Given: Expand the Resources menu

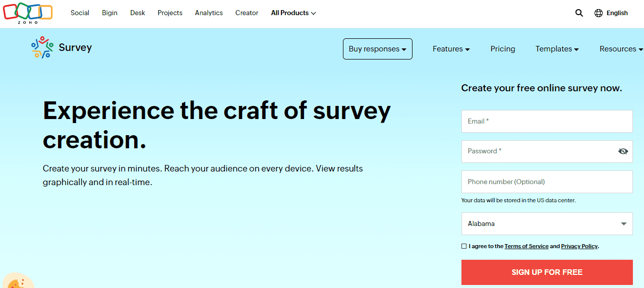Looking at the screenshot, I should coord(621,49).
